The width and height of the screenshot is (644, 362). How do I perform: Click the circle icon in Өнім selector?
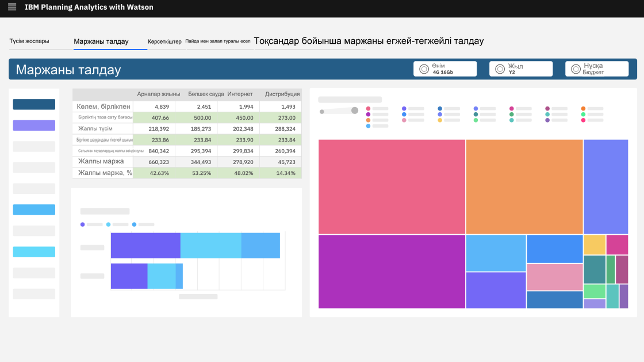[424, 69]
